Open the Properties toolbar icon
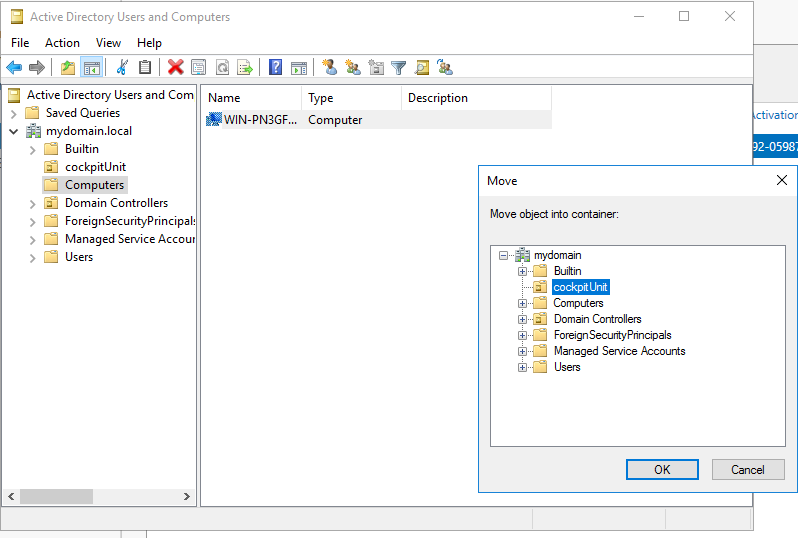Screen dimensions: 798x538 point(198,67)
